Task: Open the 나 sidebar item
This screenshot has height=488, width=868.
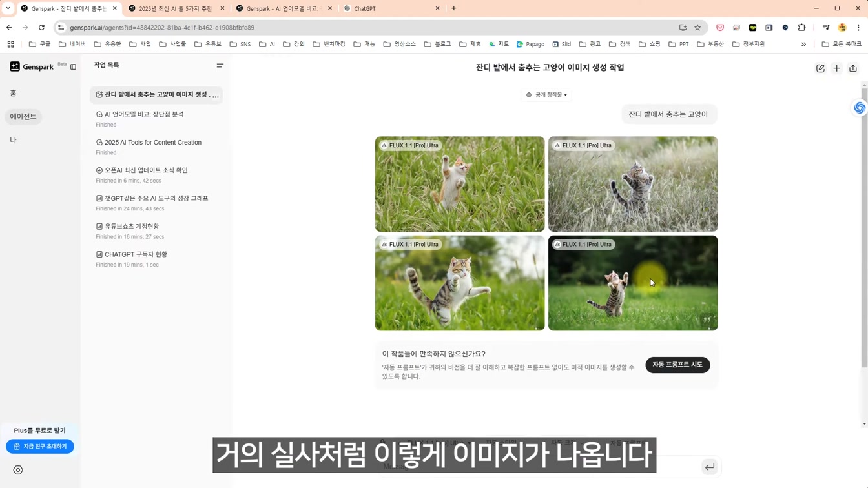Action: (13, 140)
